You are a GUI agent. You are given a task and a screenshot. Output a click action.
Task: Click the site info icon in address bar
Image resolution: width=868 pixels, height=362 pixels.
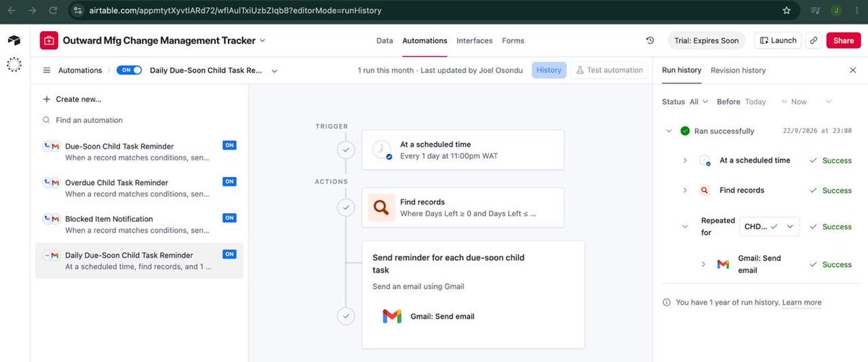pos(78,11)
